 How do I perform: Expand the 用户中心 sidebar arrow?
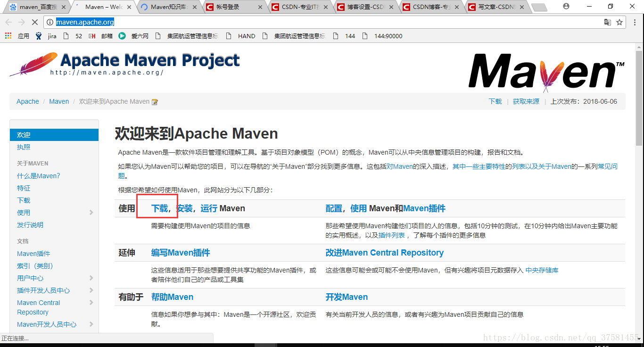91,278
